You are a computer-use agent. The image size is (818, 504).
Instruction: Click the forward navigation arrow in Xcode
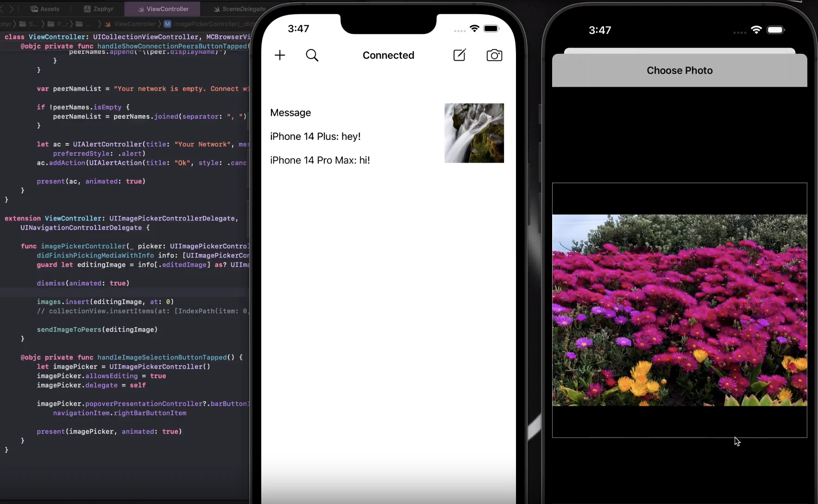coord(12,9)
